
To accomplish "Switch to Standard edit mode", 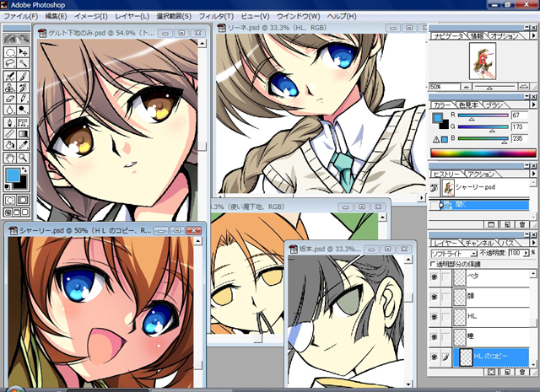I will 10,201.
